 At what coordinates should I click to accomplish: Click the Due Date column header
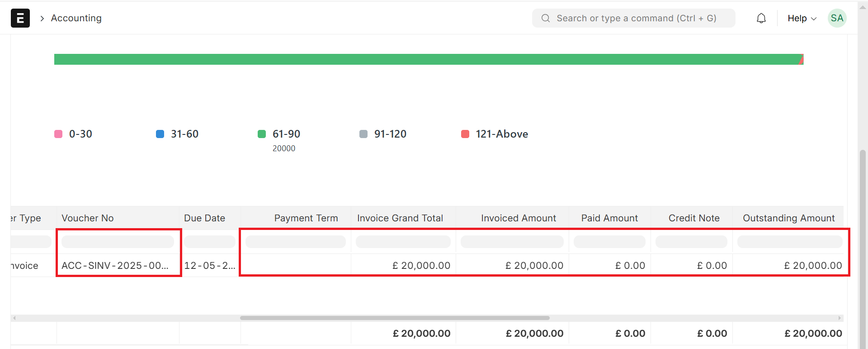pyautogui.click(x=204, y=218)
